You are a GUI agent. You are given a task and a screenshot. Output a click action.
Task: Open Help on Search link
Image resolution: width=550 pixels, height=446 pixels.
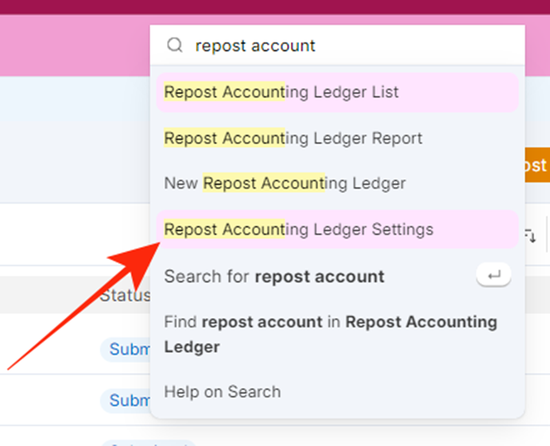pos(222,392)
